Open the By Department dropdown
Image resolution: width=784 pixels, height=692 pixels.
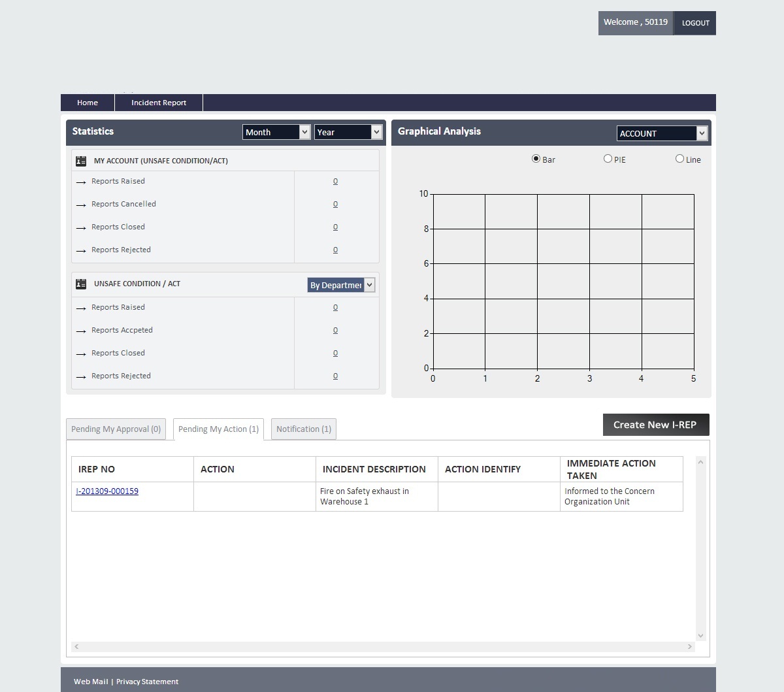(x=341, y=285)
